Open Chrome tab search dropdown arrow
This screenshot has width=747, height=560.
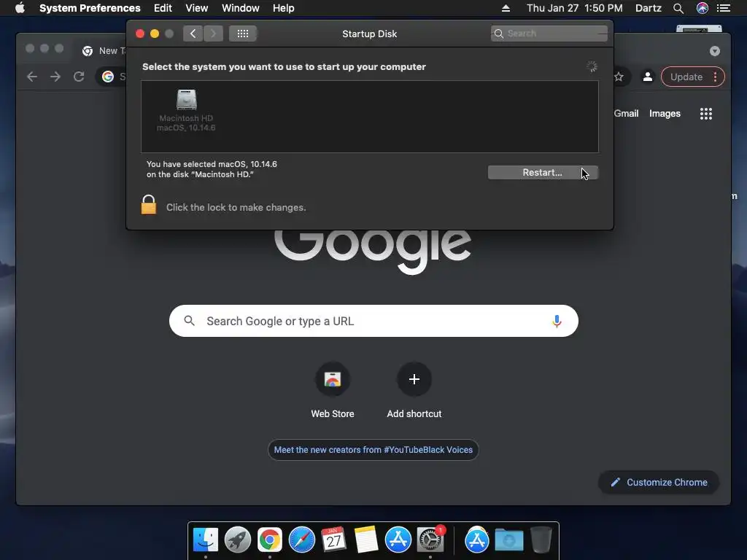[x=715, y=51]
